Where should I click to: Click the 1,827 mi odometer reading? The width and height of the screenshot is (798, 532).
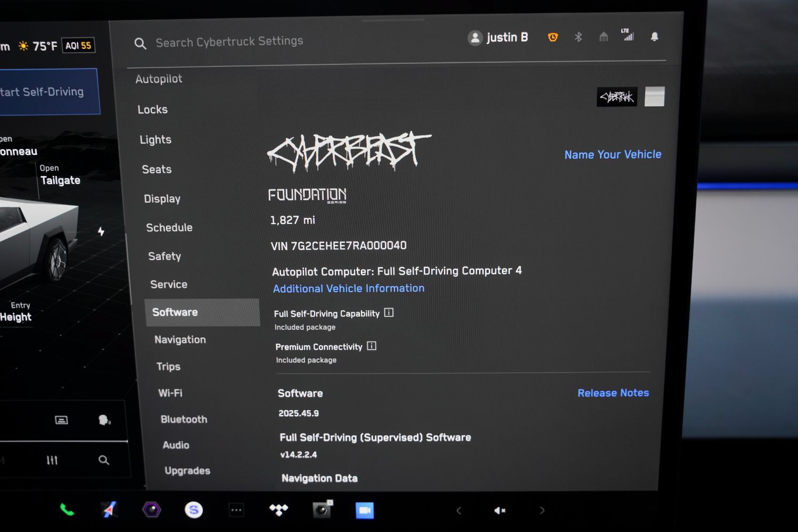pyautogui.click(x=292, y=220)
